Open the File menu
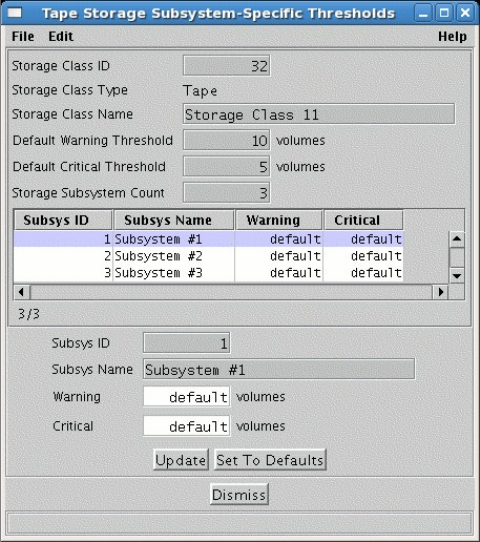This screenshot has height=542, width=480. pyautogui.click(x=23, y=36)
